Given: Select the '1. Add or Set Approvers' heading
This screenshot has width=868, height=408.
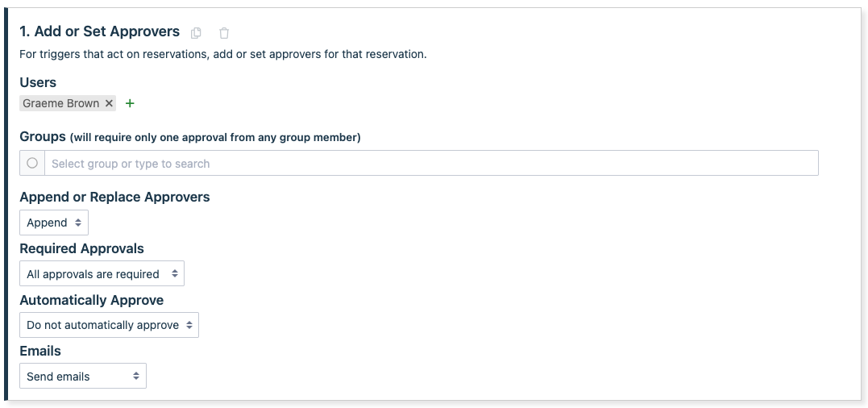Looking at the screenshot, I should point(99,32).
